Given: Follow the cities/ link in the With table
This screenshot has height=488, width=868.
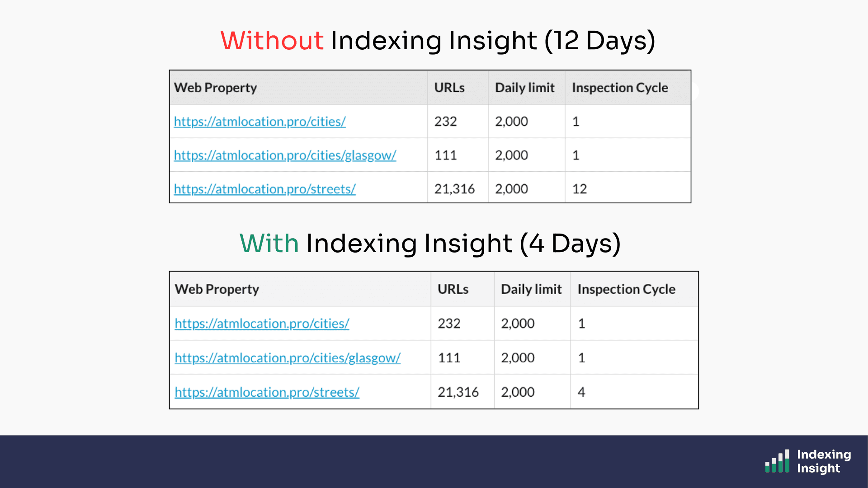Looking at the screenshot, I should pyautogui.click(x=262, y=324).
